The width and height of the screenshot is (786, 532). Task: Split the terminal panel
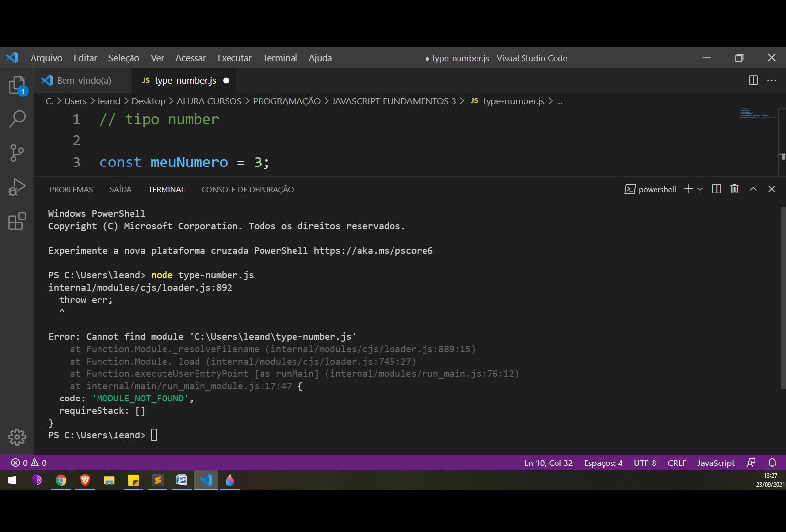point(717,189)
